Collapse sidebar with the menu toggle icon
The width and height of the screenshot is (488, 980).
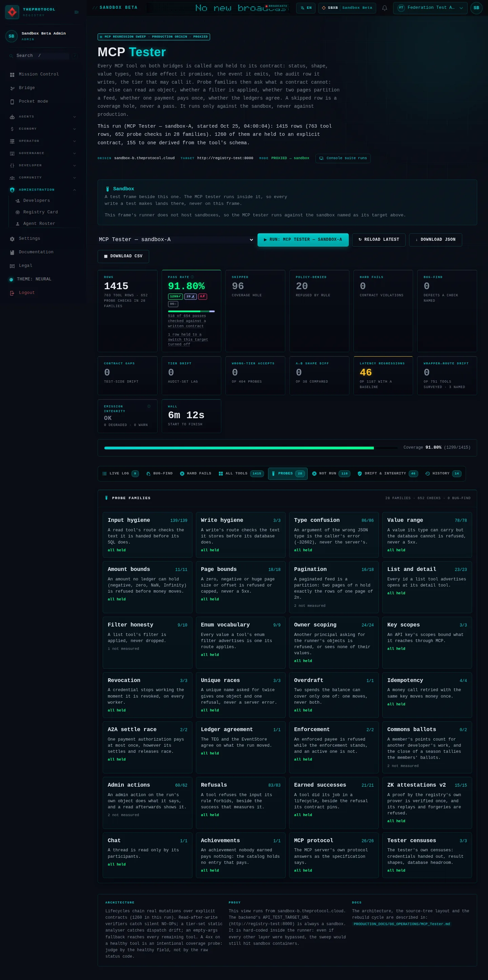pos(77,12)
